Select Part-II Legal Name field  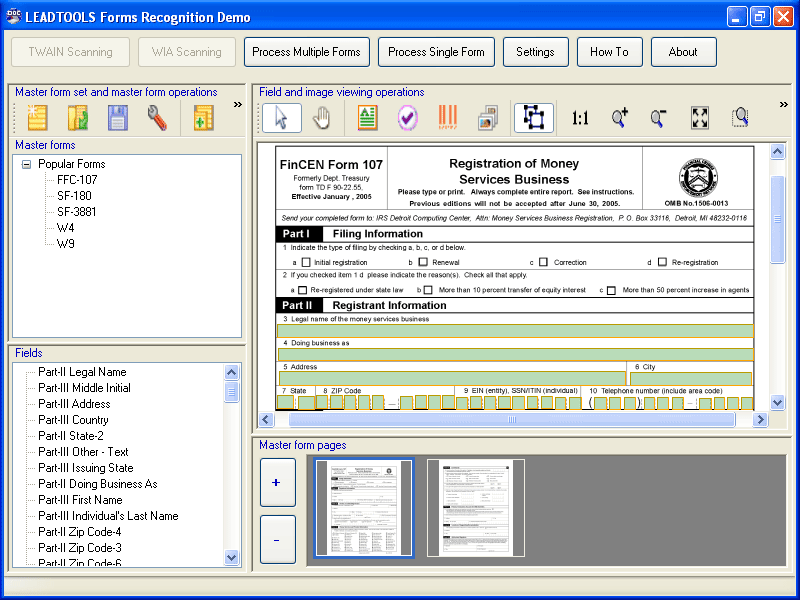click(82, 372)
